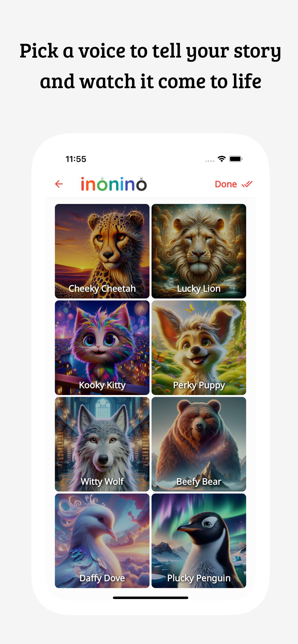Tap the cellular signal dots indicator
This screenshot has height=644, width=298.
point(210,161)
